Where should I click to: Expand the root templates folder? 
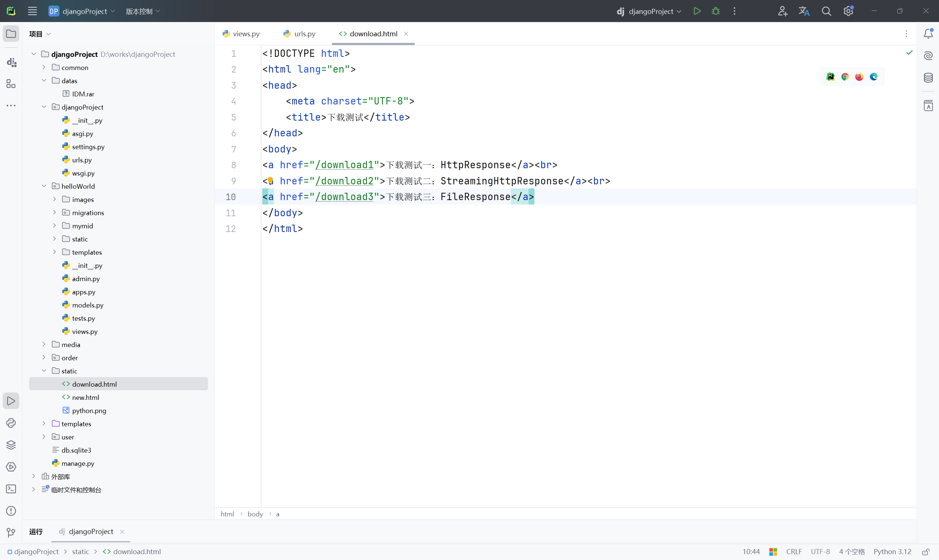[x=44, y=423]
